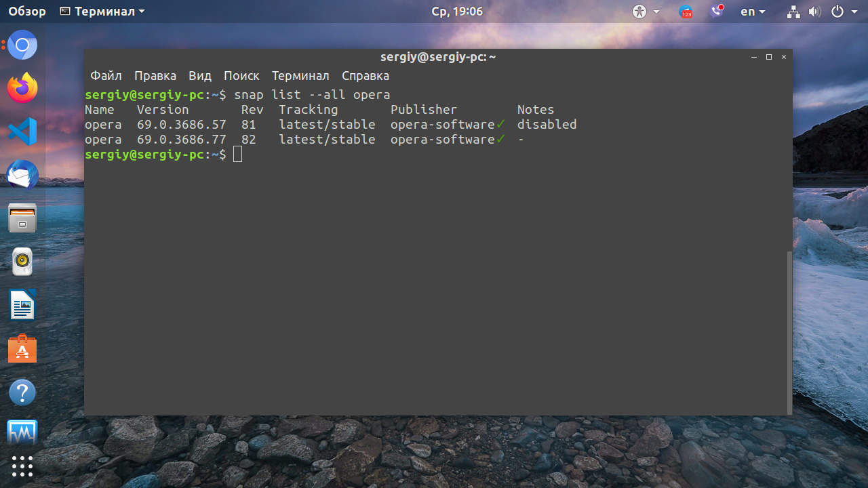Click revision number 81
Screen dimensions: 868x488
pyautogui.click(x=249, y=125)
